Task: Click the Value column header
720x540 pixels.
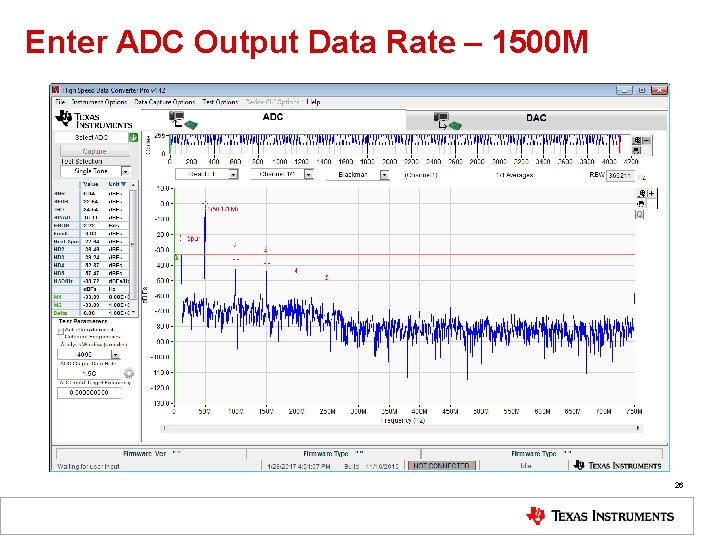Action: tap(91, 184)
